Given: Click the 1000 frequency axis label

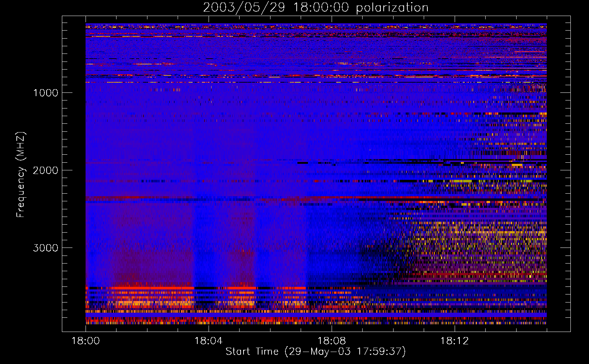Looking at the screenshot, I should pos(46,93).
